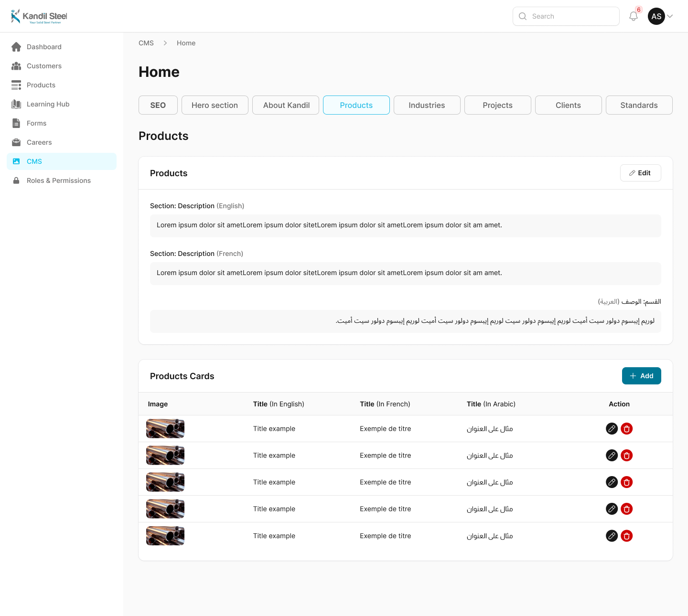Click the notification bell icon

634,16
